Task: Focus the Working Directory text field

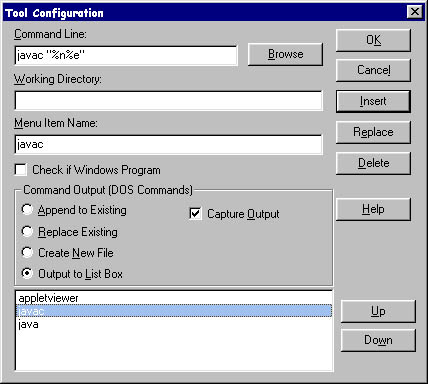Action: tap(169, 100)
